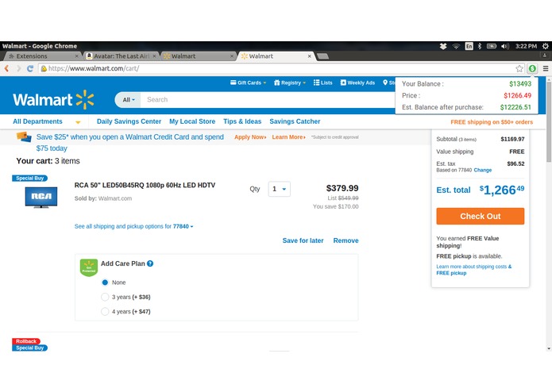
Task: Click the Walmart search field
Action: coord(268,100)
